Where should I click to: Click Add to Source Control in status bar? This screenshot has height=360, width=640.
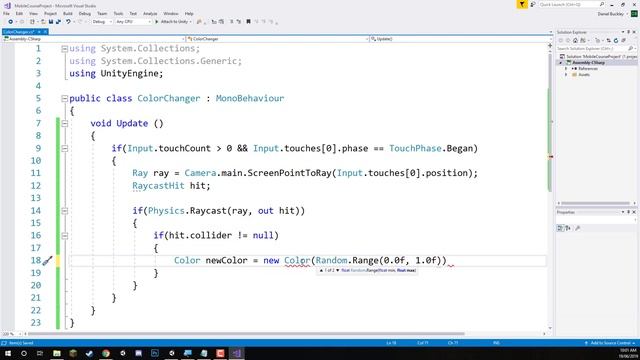[x=610, y=343]
